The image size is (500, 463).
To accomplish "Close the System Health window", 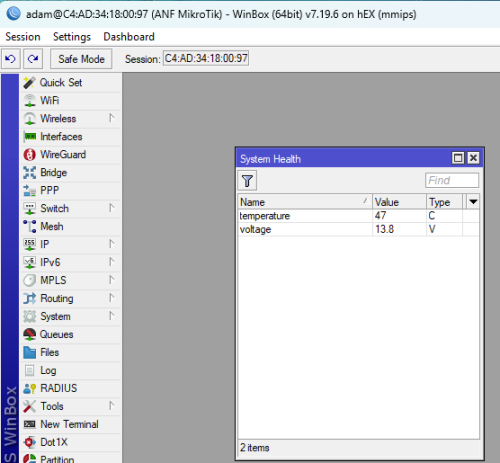I will click(x=473, y=158).
